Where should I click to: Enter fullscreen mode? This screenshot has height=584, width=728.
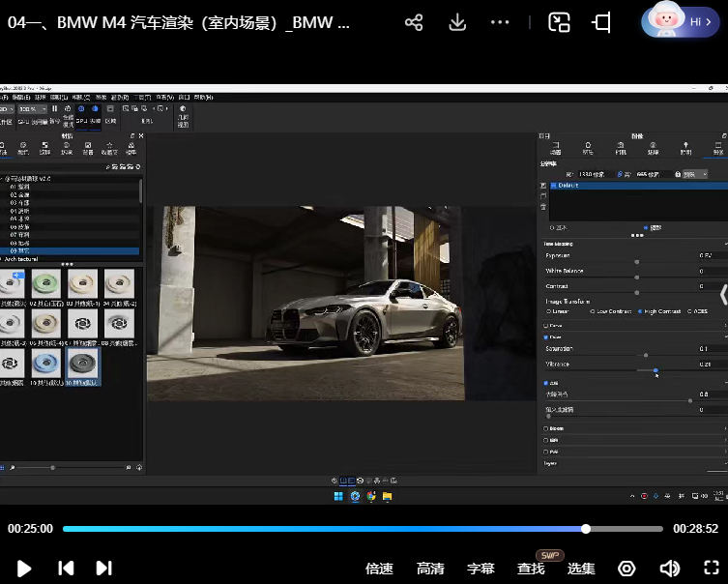[x=711, y=569]
